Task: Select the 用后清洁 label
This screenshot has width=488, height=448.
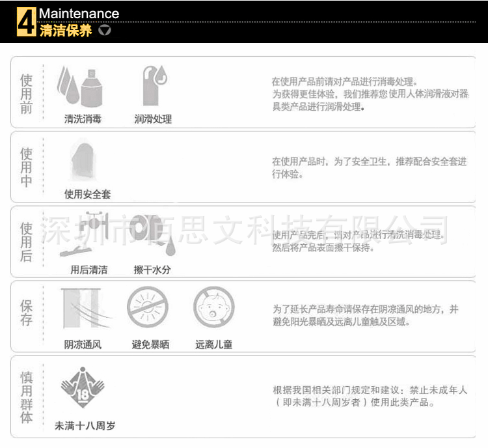Action: pos(88,270)
